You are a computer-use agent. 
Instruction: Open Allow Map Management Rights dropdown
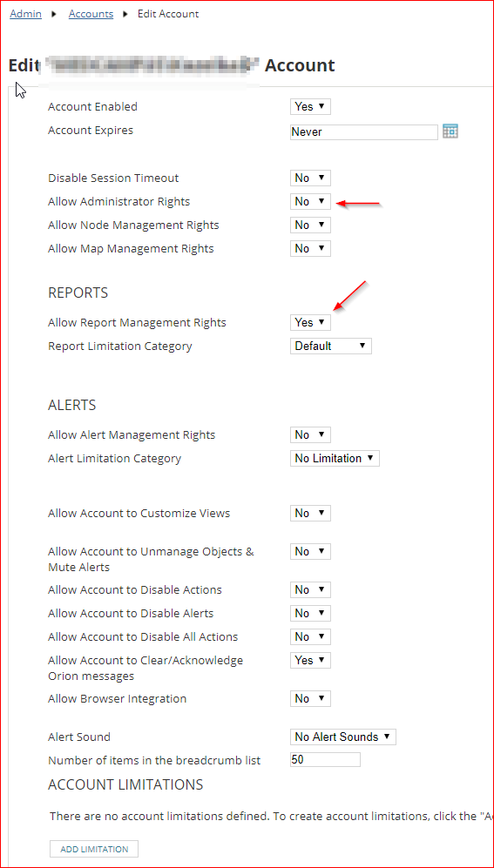click(310, 249)
